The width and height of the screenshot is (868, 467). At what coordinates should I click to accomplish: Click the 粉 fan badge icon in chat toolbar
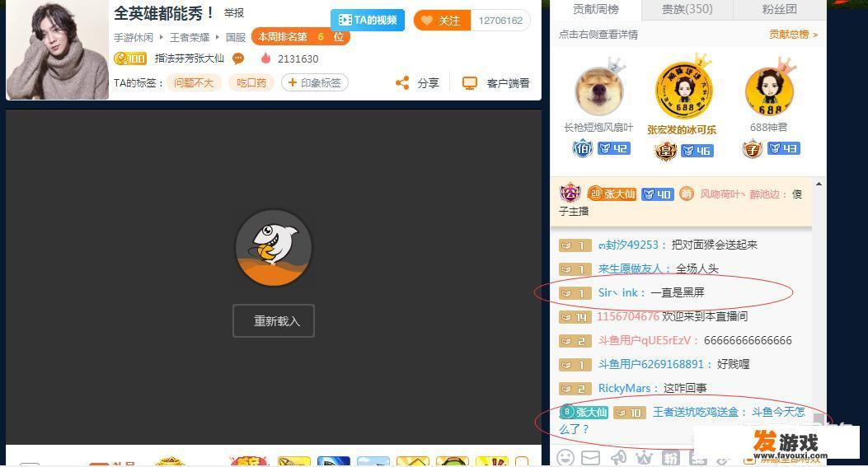(670, 458)
